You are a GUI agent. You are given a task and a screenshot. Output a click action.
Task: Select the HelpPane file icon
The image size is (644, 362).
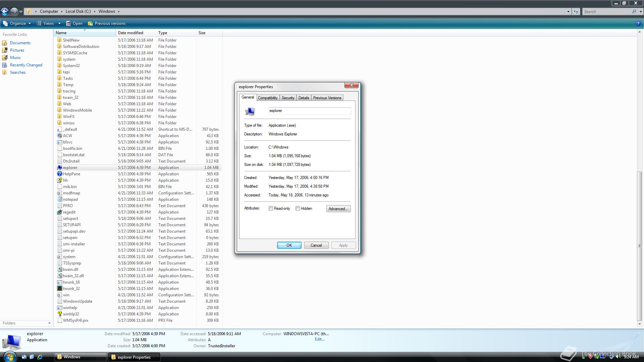(59, 174)
